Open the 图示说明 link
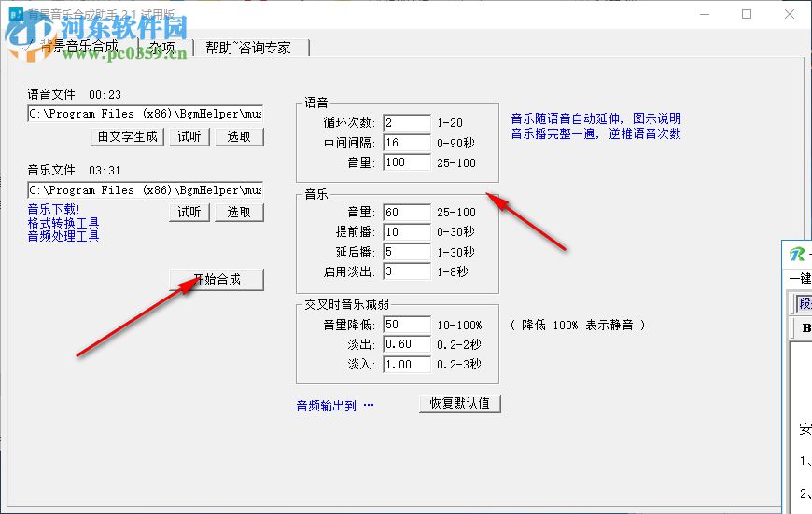The width and height of the screenshot is (812, 514). (657, 118)
